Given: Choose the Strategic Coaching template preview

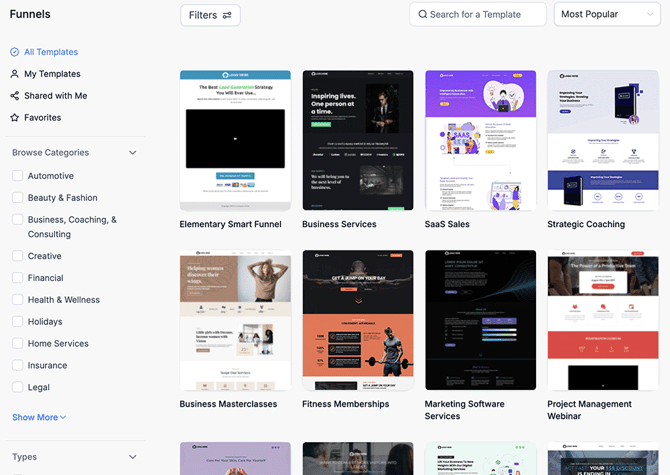Looking at the screenshot, I should (x=603, y=141).
